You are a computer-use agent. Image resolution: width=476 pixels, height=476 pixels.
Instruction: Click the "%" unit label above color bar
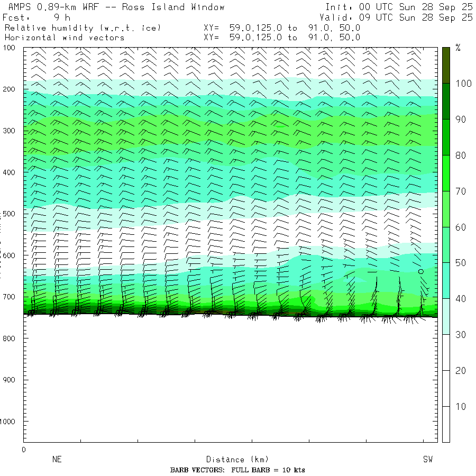[x=458, y=48]
